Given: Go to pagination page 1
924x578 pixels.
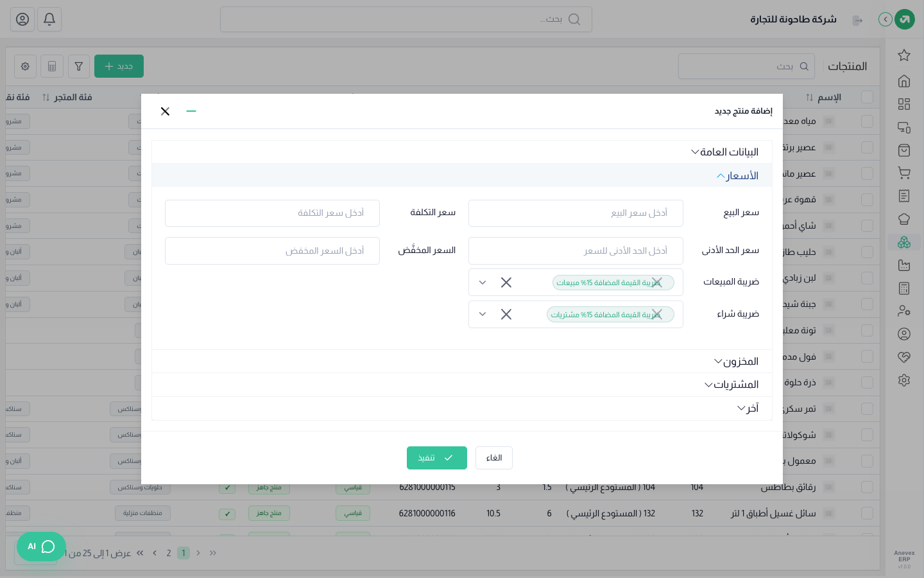Looking at the screenshot, I should tap(184, 553).
